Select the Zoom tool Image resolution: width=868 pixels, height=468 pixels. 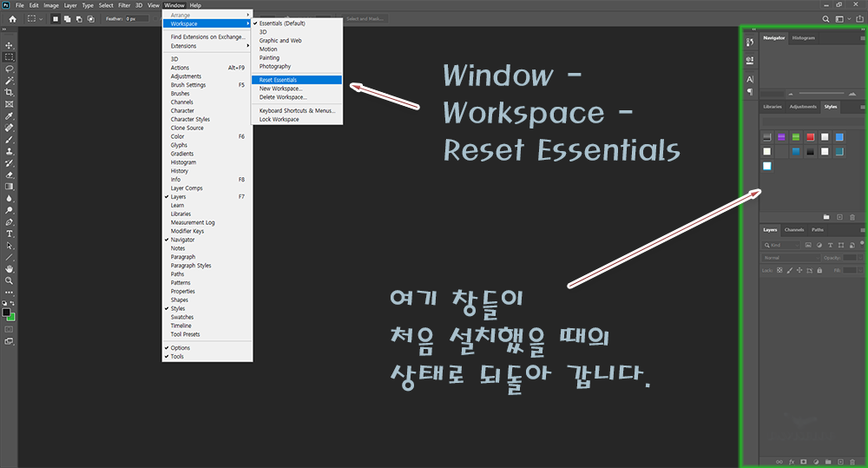pyautogui.click(x=9, y=280)
